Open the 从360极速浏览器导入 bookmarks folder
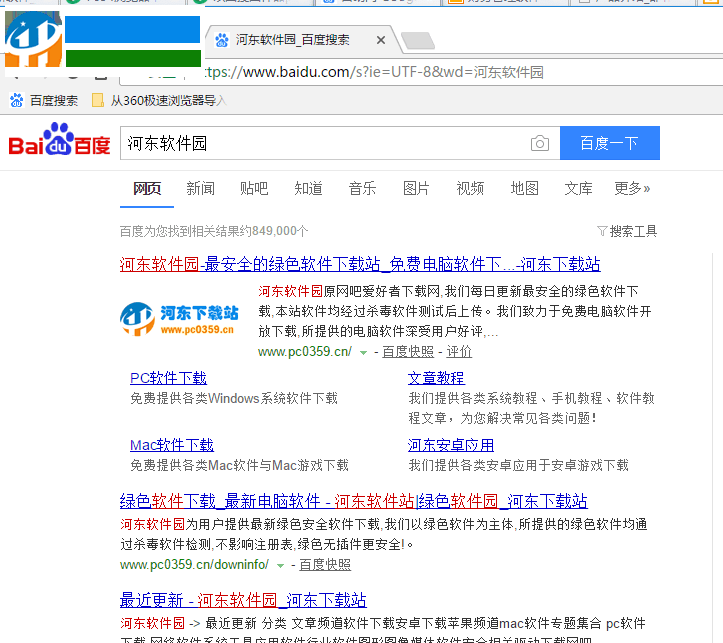723x643 pixels. (159, 100)
